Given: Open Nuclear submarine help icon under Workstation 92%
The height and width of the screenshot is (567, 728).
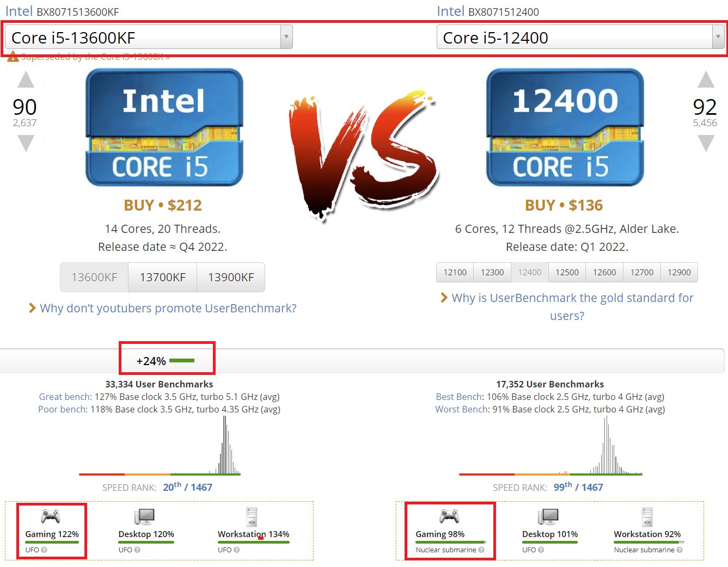Looking at the screenshot, I should click(x=680, y=550).
